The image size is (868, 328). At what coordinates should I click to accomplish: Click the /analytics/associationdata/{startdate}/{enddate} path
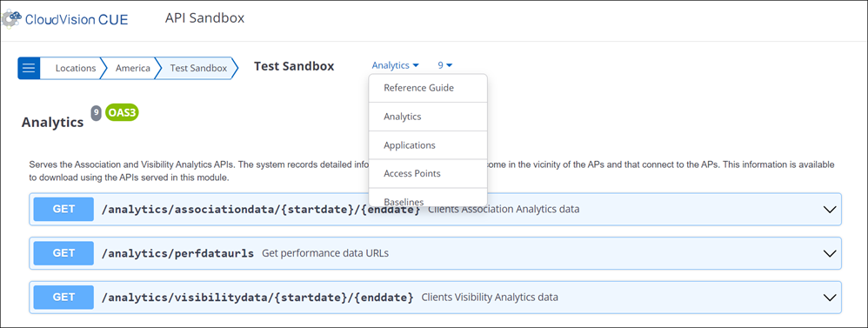tap(261, 210)
